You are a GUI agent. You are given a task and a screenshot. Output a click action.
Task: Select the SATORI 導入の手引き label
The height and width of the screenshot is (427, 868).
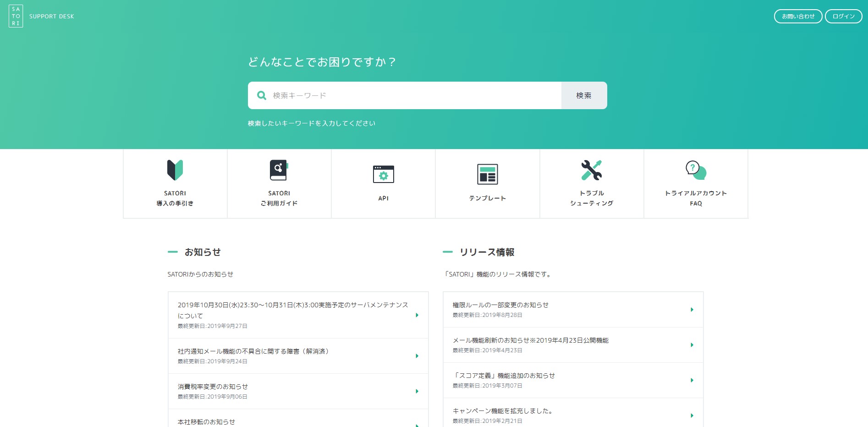coord(175,198)
